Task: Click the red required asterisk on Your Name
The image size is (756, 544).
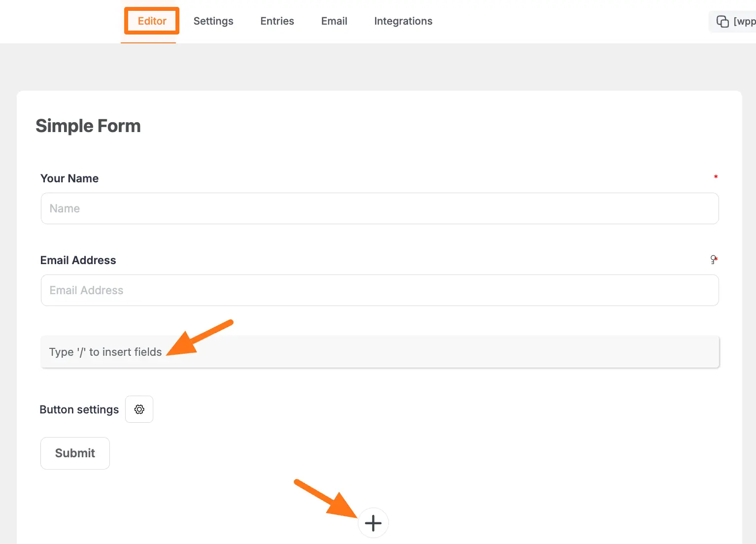Action: (716, 177)
